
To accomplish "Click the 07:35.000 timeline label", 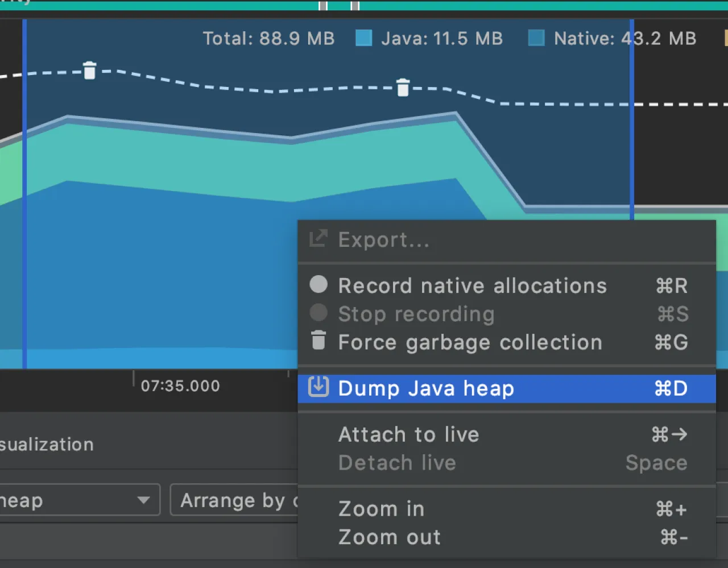I will 180,386.
